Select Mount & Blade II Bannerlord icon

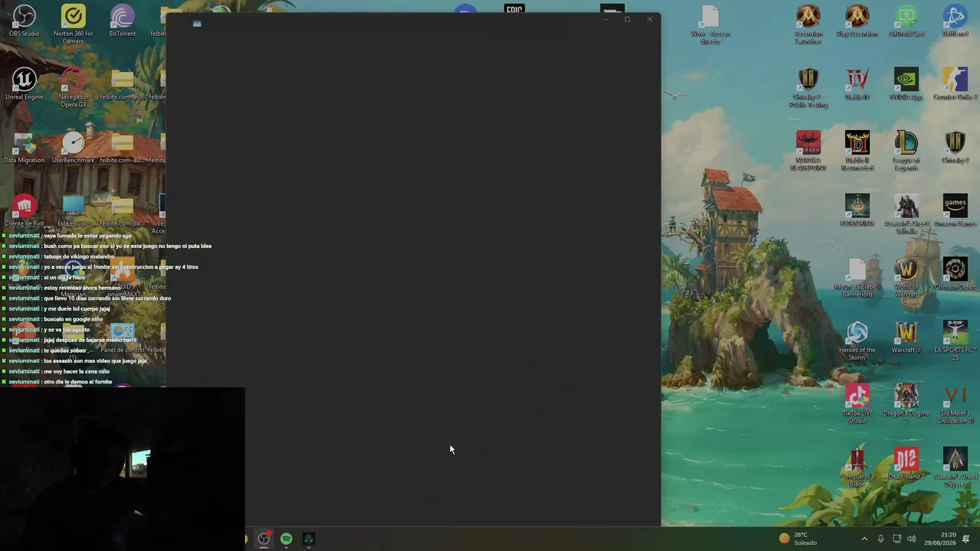click(857, 277)
